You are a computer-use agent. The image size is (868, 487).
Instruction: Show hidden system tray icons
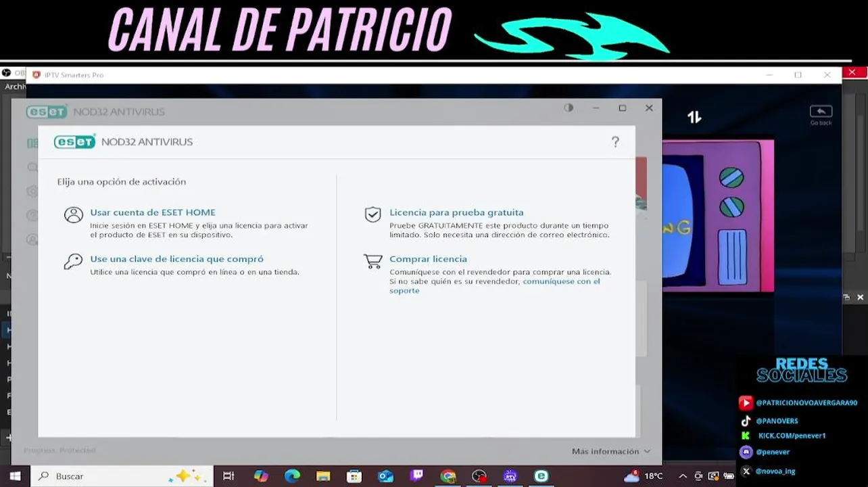click(683, 476)
